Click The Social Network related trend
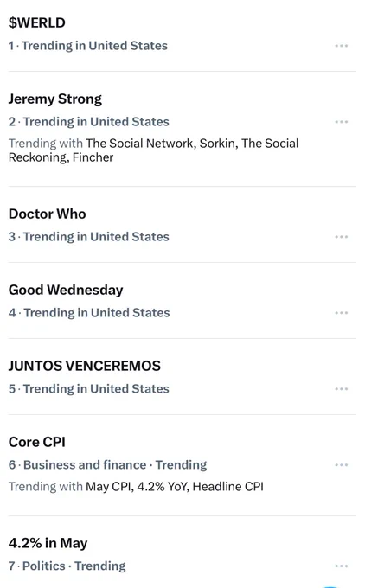 point(140,144)
